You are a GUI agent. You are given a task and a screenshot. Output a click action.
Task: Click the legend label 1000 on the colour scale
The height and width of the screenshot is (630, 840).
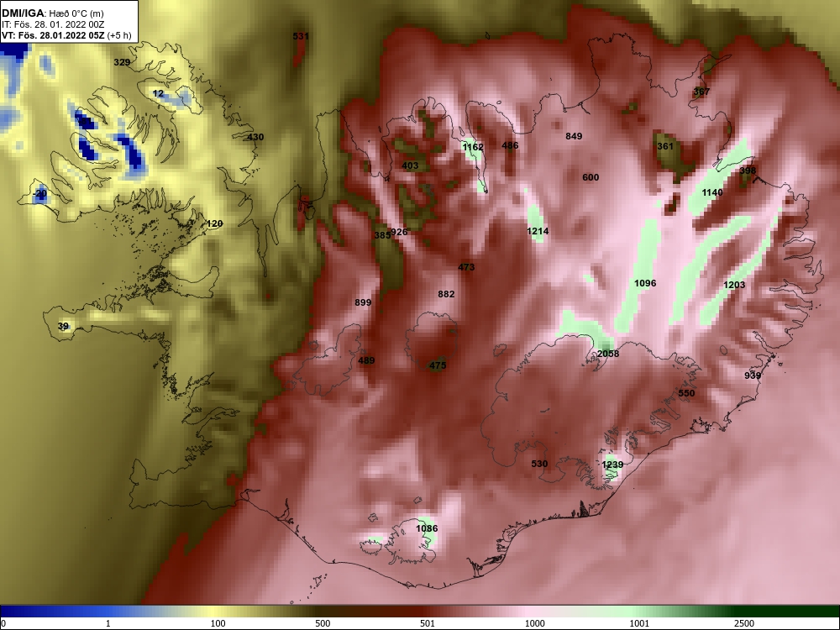(x=535, y=623)
